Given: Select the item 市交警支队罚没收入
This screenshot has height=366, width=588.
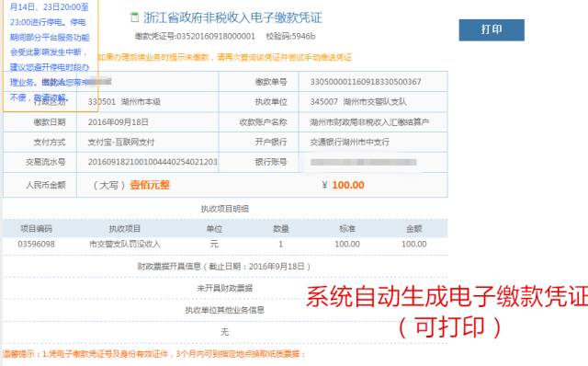Looking at the screenshot, I should [125, 245].
